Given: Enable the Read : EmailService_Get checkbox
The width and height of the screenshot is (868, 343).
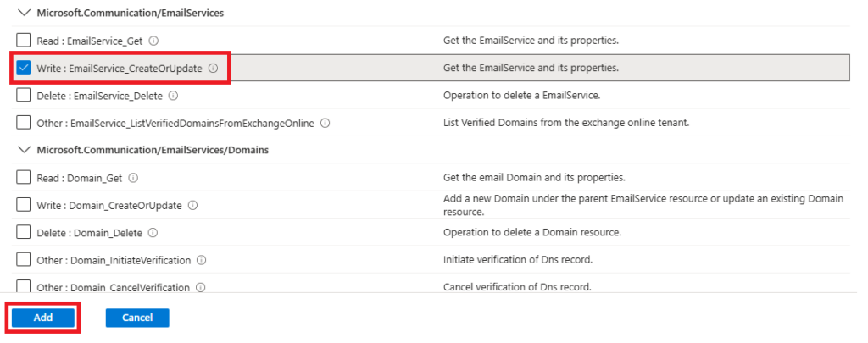Looking at the screenshot, I should tap(24, 41).
